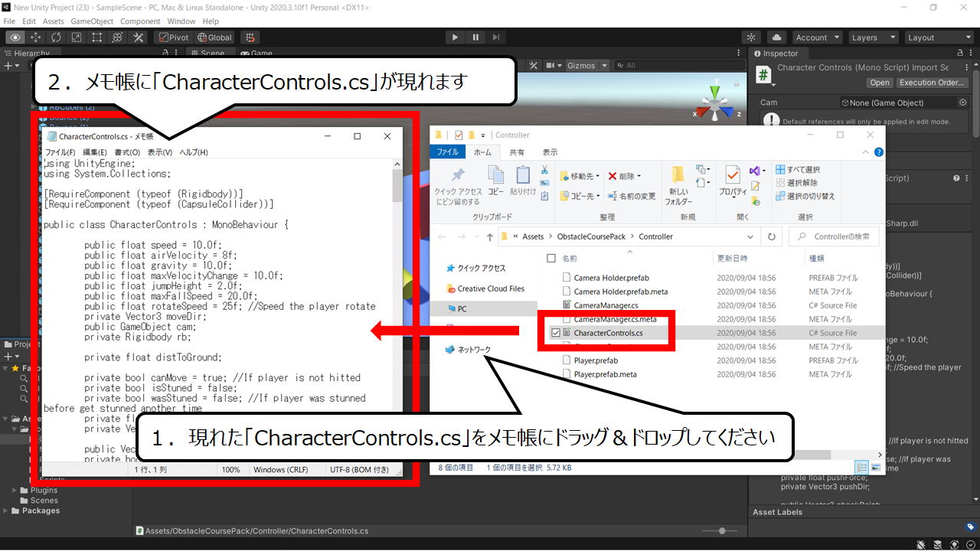Viewport: 980px width, 551px height.
Task: Toggle item checkboxes in Explorer quick access toolbar
Action: tap(458, 135)
